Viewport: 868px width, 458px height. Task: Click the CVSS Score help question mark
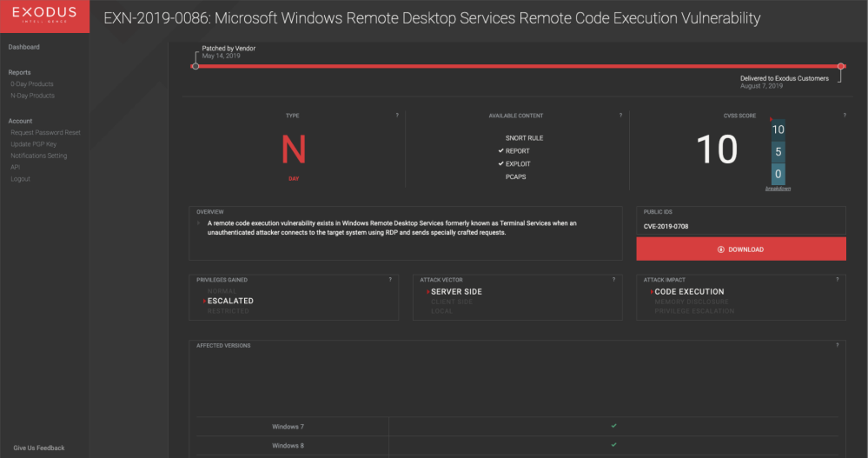point(844,116)
